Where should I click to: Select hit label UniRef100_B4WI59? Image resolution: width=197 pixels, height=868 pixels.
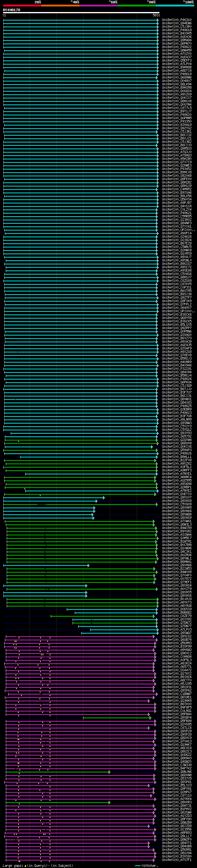click(177, 528)
